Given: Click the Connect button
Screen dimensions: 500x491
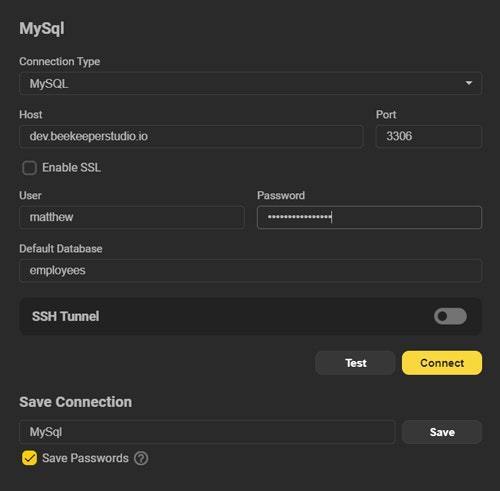Looking at the screenshot, I should (x=442, y=363).
